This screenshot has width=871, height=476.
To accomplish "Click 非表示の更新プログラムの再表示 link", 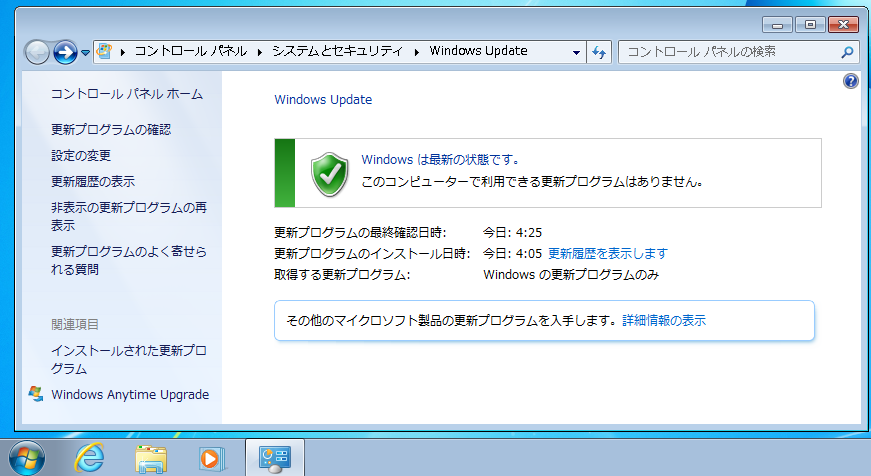I will coord(129,216).
